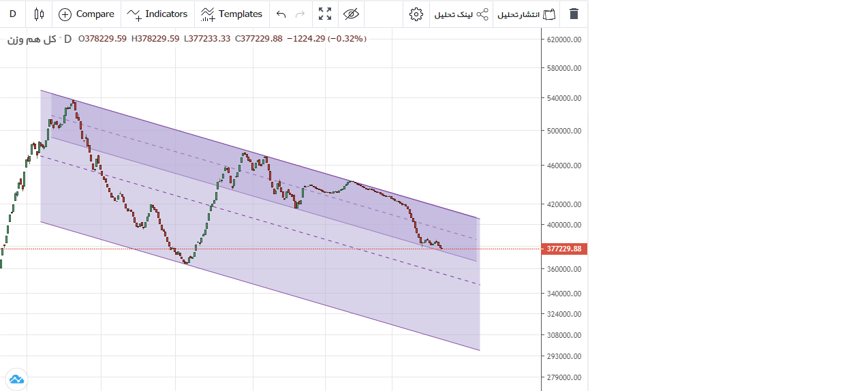Click the Compare symbol button
Screen dimensions: 868x391
click(87, 14)
